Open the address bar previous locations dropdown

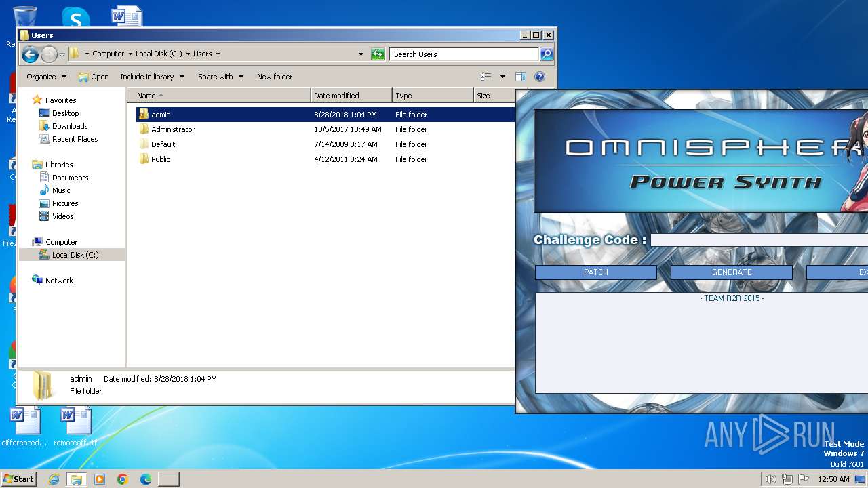361,54
